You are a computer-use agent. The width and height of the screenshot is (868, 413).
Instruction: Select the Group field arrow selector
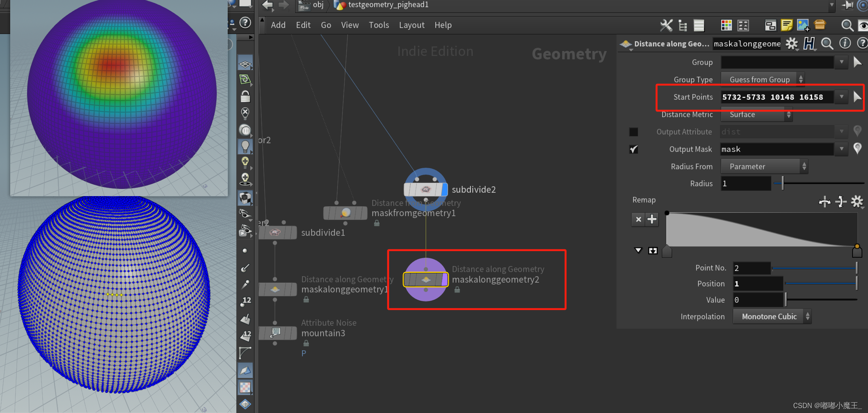(x=858, y=62)
